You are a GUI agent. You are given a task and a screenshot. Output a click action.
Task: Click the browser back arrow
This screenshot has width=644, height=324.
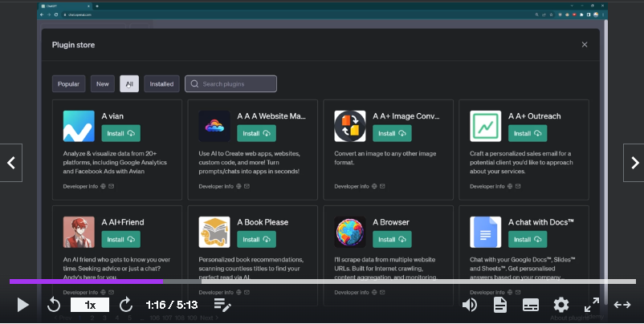point(42,14)
